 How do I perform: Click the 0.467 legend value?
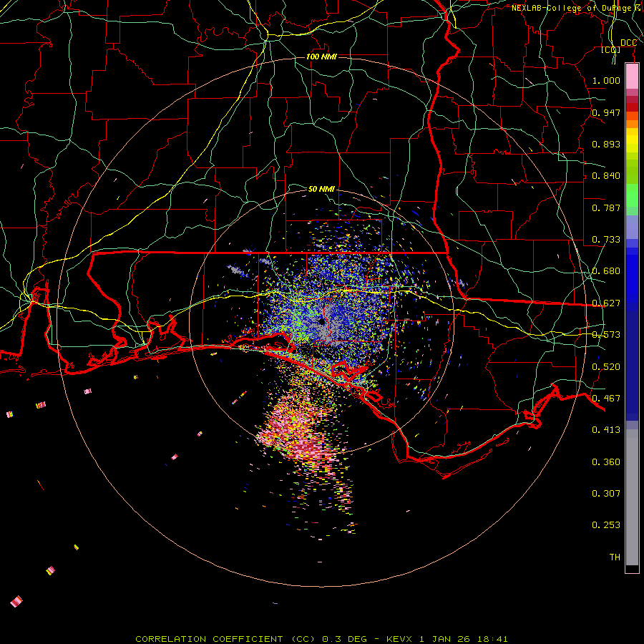pos(606,399)
